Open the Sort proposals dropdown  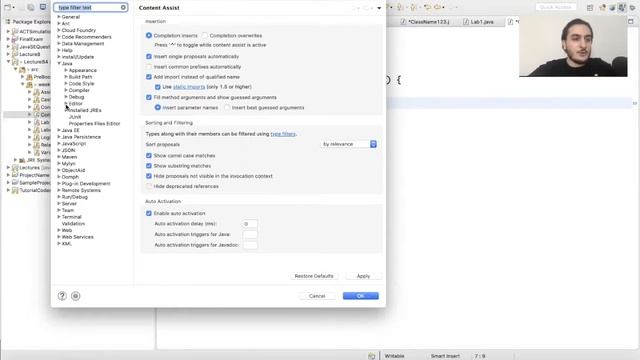click(x=349, y=144)
